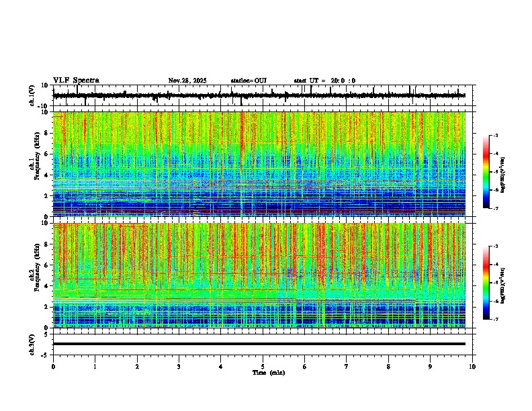This screenshot has height=411, width=532.
Task: Click the time-axis tick label "3"
Action: tap(179, 367)
